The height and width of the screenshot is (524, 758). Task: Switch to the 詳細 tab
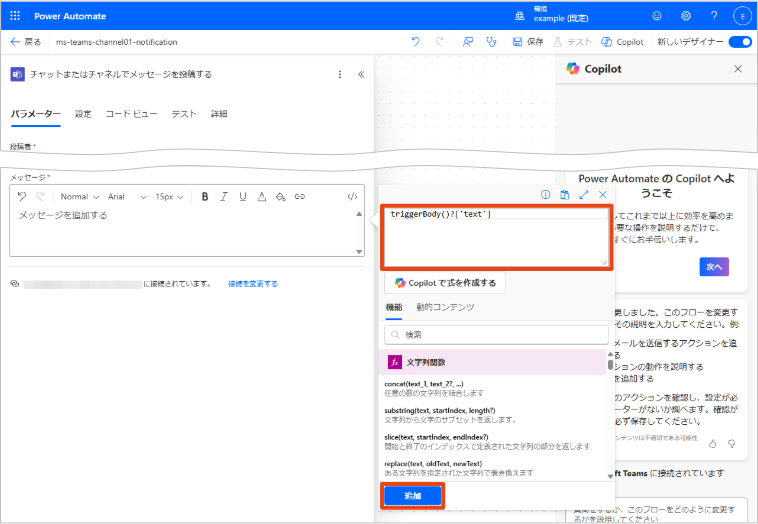tap(219, 114)
